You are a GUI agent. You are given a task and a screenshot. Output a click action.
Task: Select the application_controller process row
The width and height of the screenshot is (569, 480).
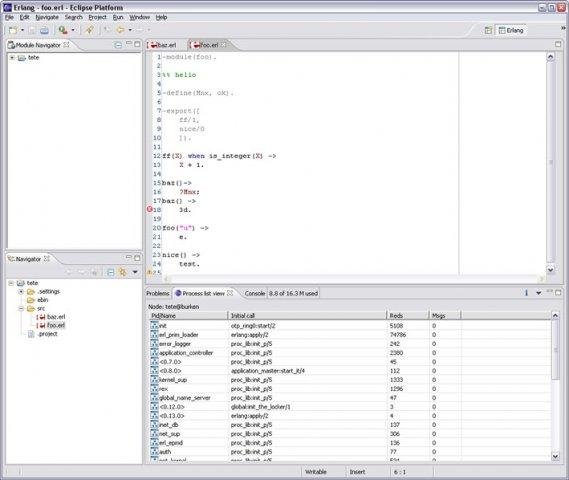tap(350, 353)
